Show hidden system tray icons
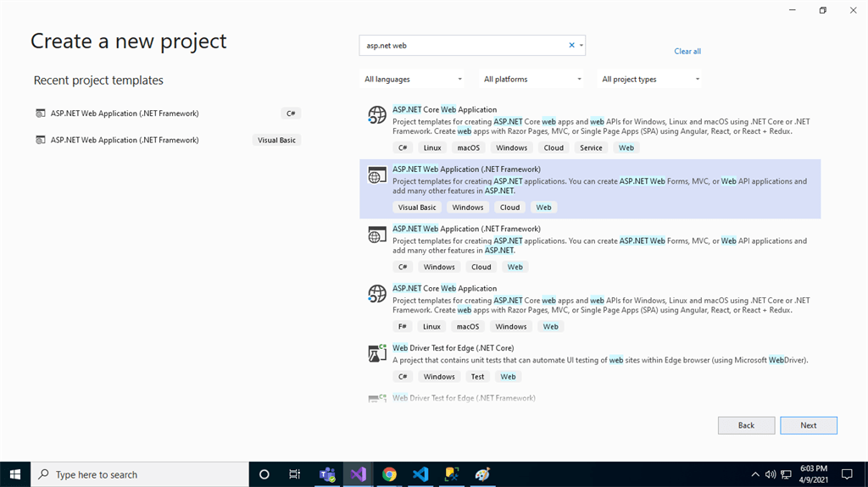 pos(755,474)
